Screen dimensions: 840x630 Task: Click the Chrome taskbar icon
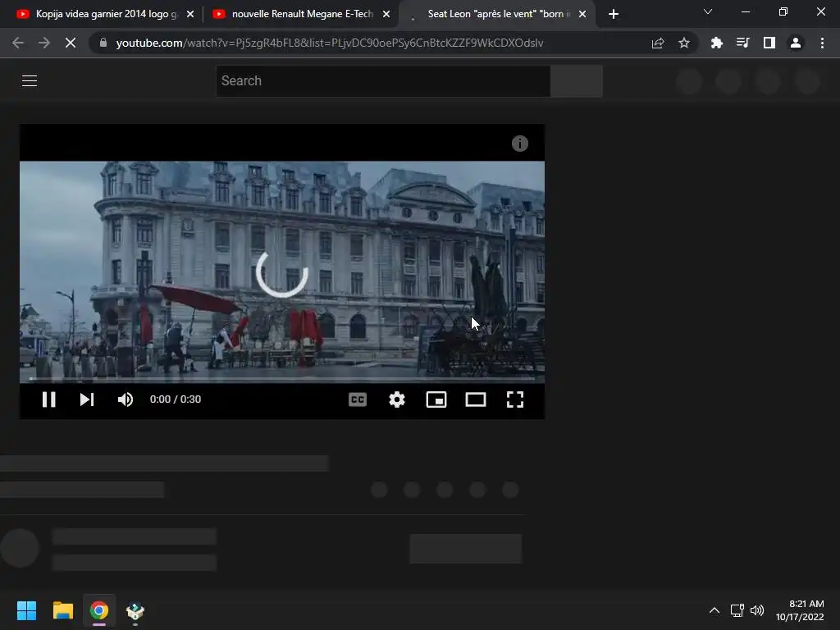point(99,610)
